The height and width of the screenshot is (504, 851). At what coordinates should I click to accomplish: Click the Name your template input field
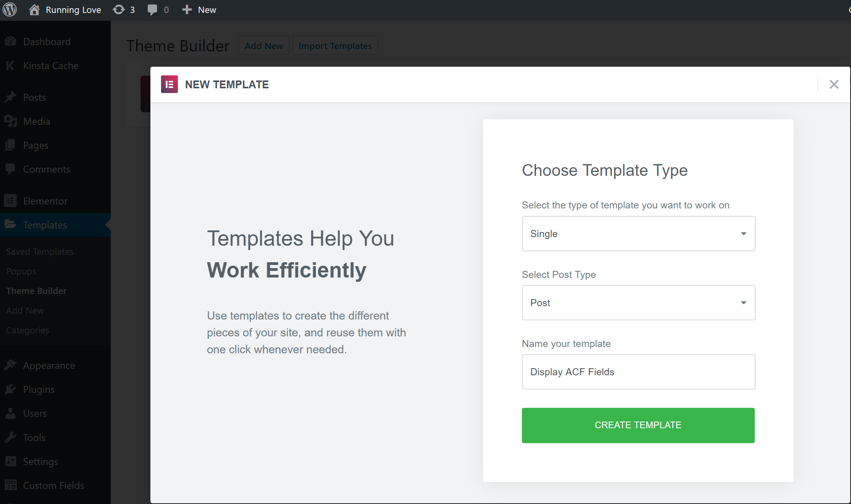click(638, 371)
